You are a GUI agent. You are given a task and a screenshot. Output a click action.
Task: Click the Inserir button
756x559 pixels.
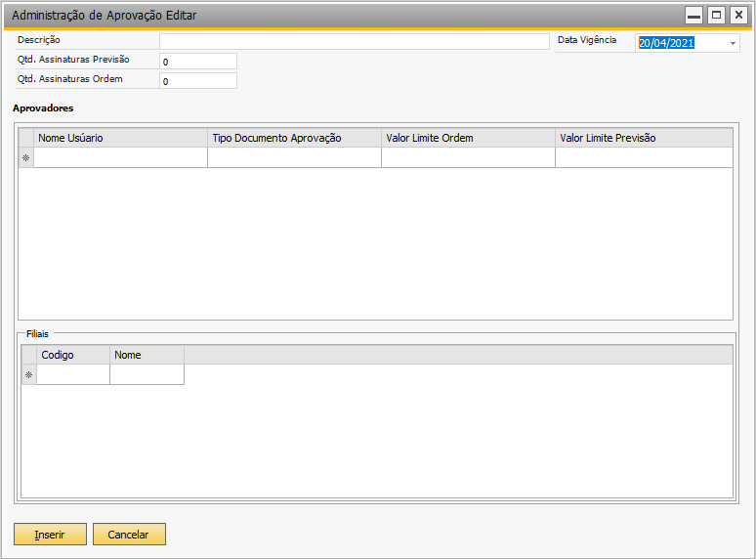tap(50, 534)
